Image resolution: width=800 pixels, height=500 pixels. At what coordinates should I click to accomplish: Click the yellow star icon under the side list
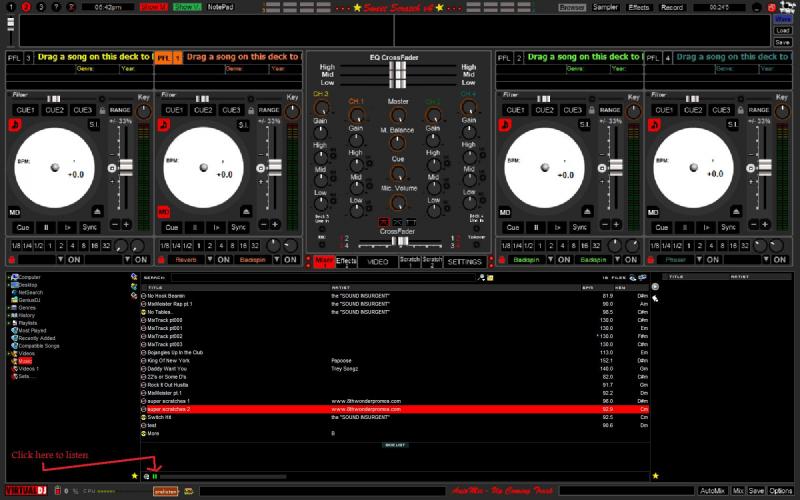coord(656,476)
